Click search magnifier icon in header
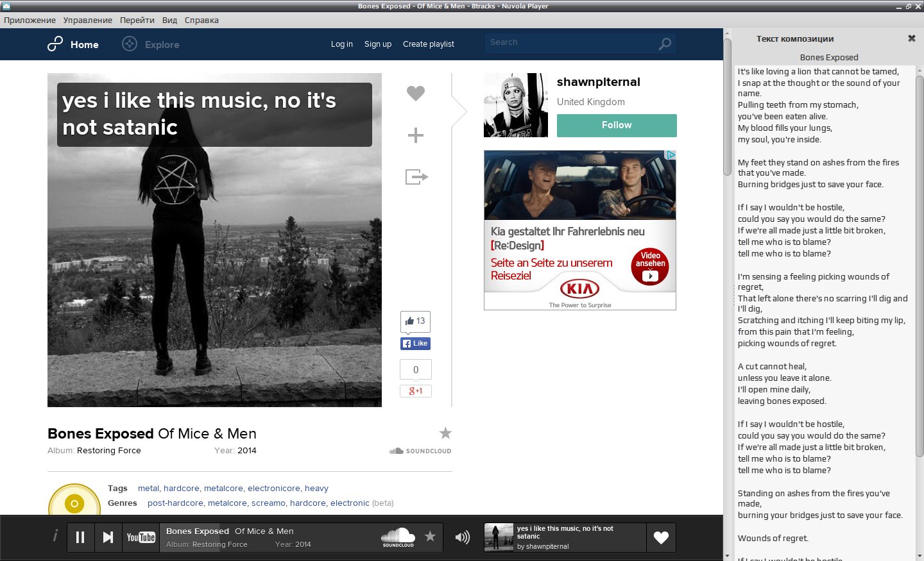This screenshot has width=924, height=561. tap(665, 44)
